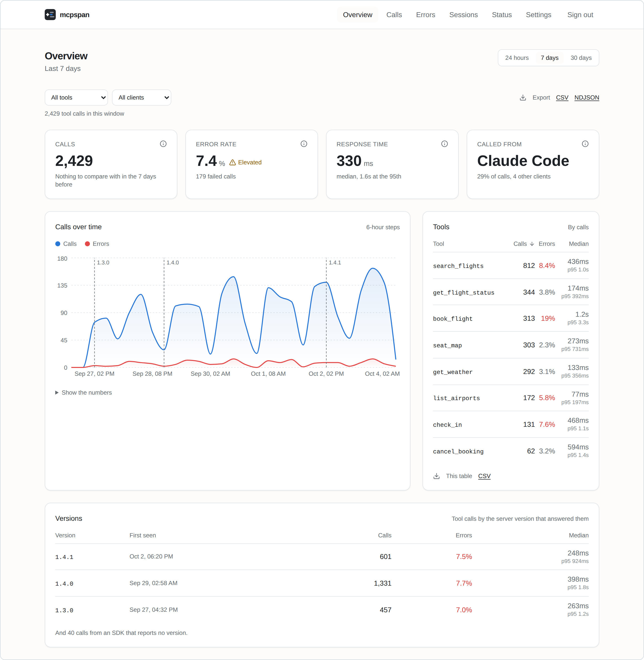Select the 7 days range

(x=550, y=58)
